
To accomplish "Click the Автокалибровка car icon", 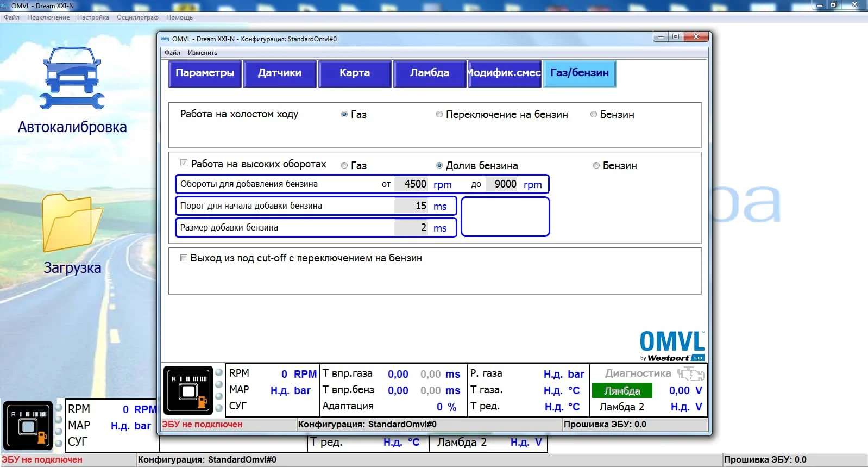I will pyautogui.click(x=72, y=78).
